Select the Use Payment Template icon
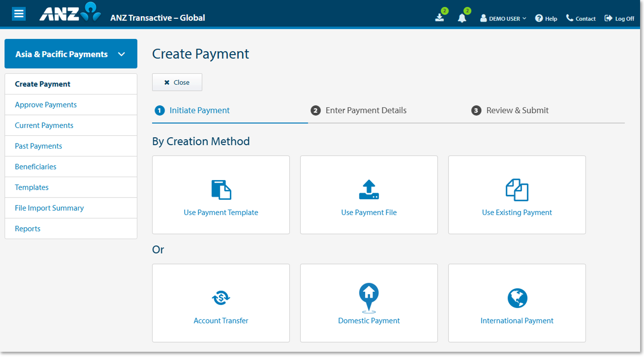Screen dimensions: 644x357 (x=221, y=188)
